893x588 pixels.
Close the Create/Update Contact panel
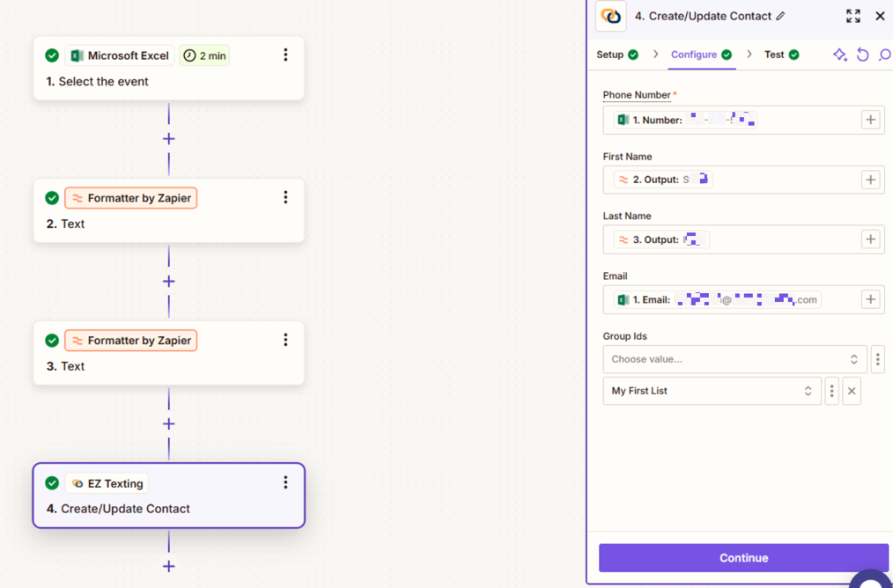[880, 16]
